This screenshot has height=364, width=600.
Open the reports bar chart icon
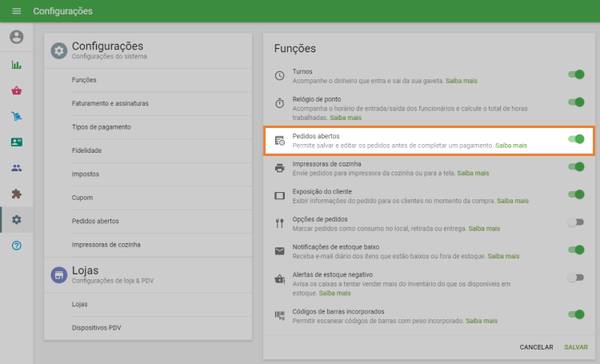(17, 65)
